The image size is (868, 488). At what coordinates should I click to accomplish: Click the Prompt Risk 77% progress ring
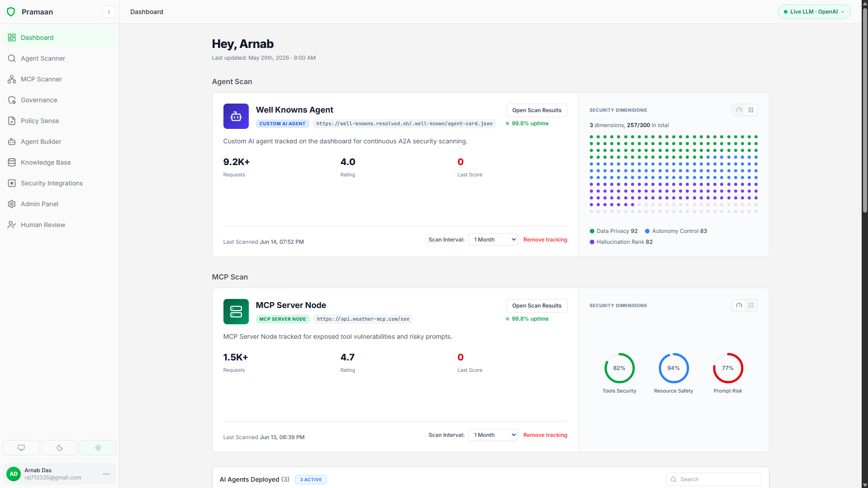[728, 368]
